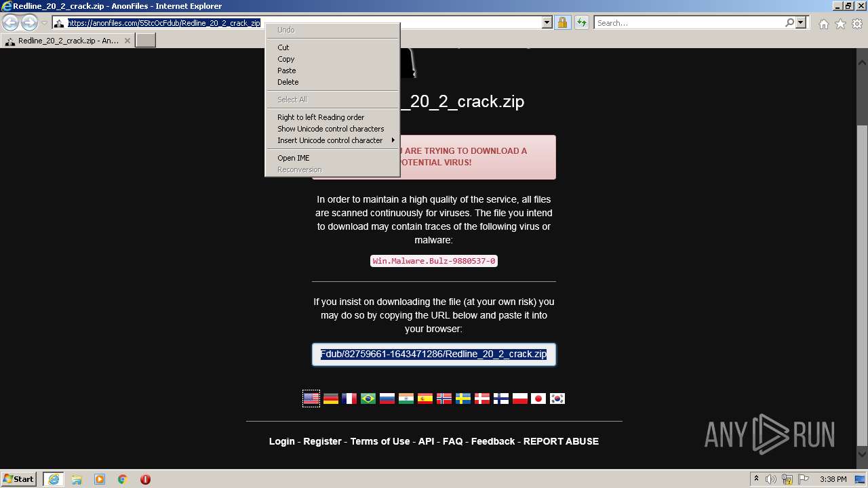Click the browser Forward arrow button
This screenshot has height=488, width=868.
coord(29,23)
